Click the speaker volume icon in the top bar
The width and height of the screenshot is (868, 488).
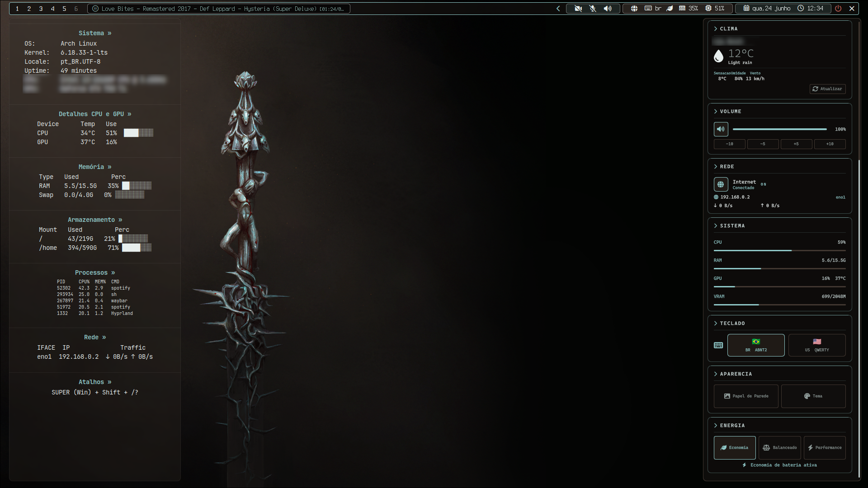(608, 9)
